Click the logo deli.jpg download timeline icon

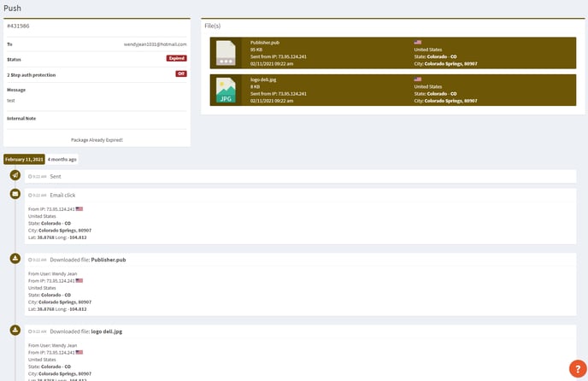pyautogui.click(x=15, y=330)
